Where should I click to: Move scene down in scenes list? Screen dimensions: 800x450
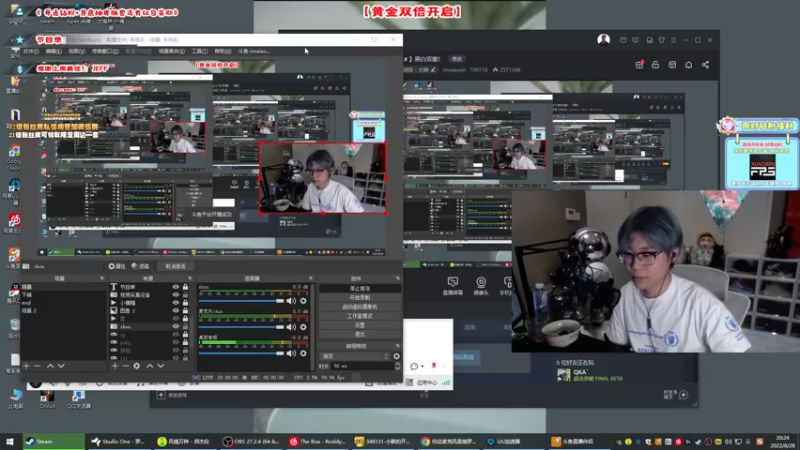coord(61,366)
